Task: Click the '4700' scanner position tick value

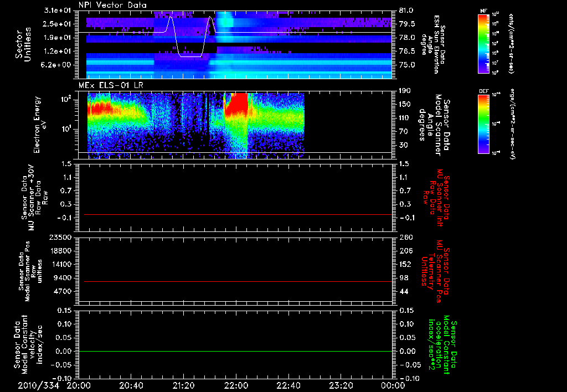Action: click(64, 291)
